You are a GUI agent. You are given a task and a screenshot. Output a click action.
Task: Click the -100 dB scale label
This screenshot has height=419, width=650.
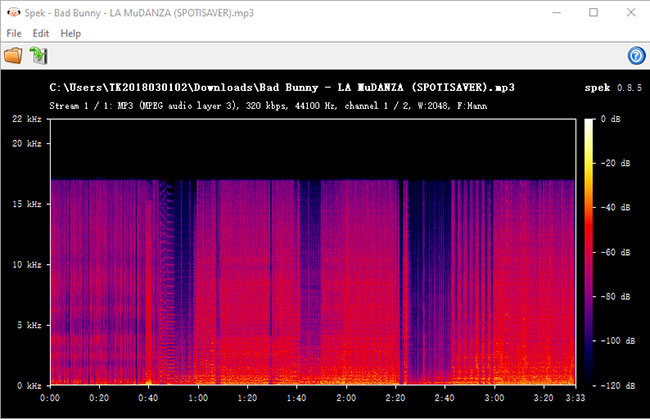(618, 341)
